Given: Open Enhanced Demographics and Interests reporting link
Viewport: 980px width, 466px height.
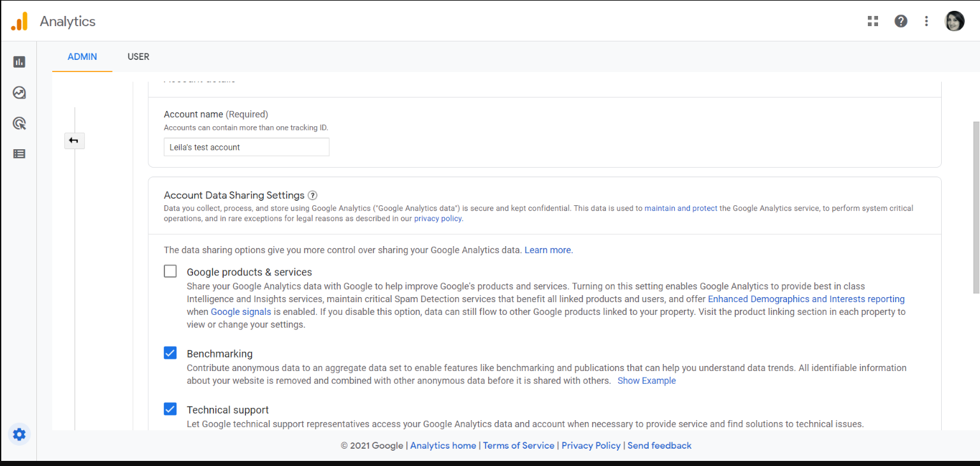Looking at the screenshot, I should pos(806,299).
